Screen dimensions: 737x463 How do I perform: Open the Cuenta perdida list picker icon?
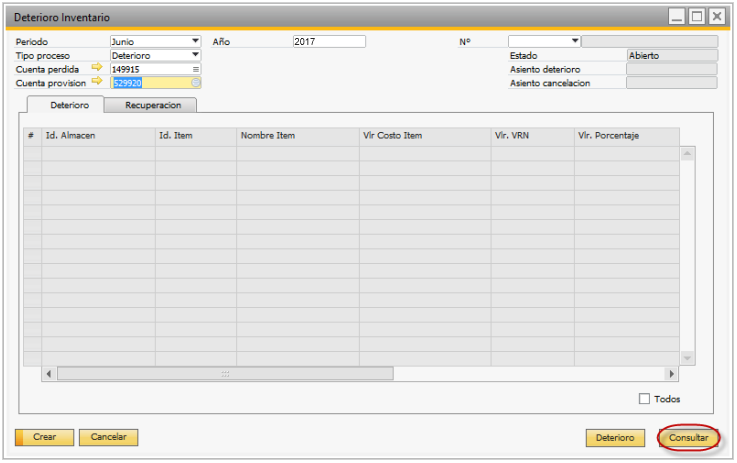(196, 69)
